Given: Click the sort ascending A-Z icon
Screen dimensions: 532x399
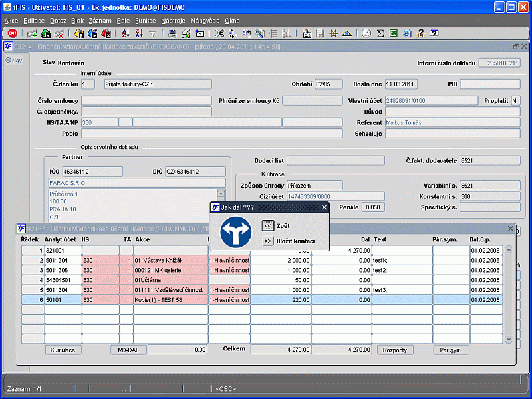Looking at the screenshot, I should (x=127, y=33).
